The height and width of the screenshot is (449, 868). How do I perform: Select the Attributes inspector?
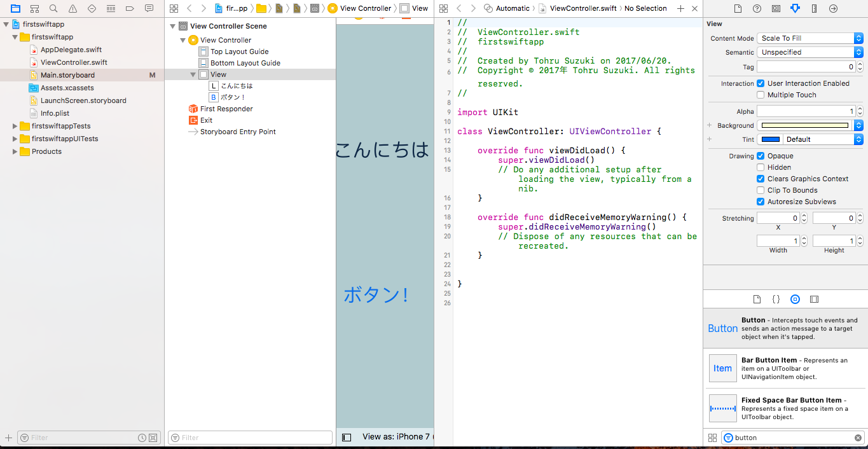coord(796,8)
